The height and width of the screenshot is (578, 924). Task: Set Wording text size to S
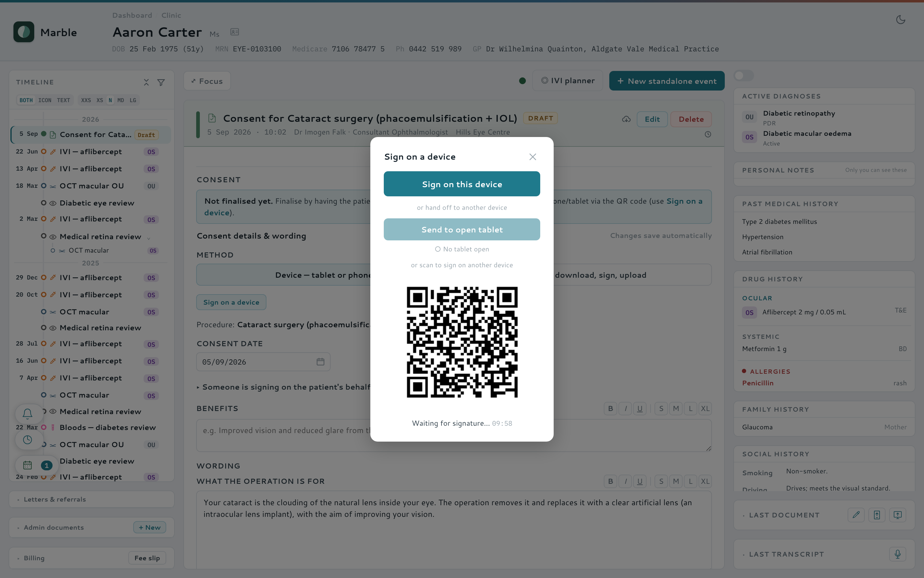(661, 481)
